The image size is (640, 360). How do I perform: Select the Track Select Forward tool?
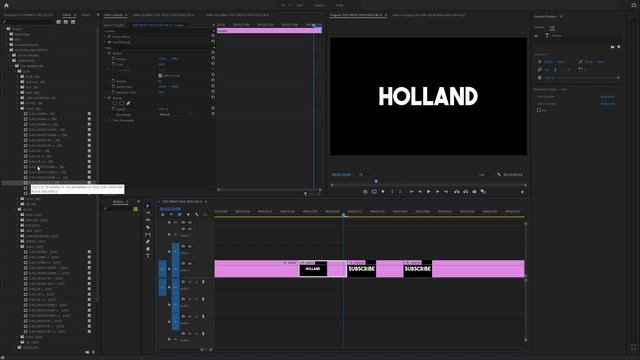(148, 213)
